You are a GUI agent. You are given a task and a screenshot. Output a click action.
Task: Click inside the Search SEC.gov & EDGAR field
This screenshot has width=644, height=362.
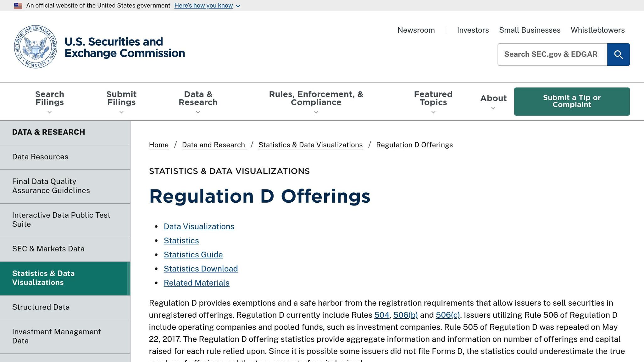[x=552, y=54]
